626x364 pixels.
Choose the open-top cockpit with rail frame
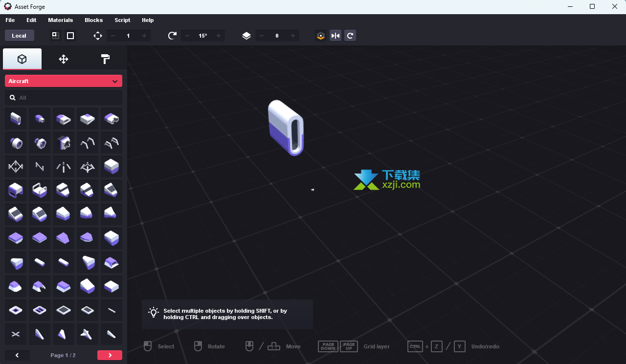(40, 191)
